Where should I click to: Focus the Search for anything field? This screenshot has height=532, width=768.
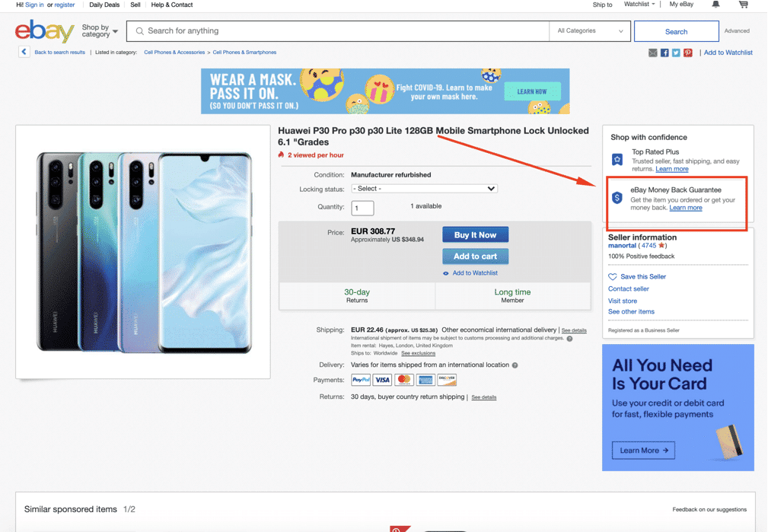click(338, 31)
